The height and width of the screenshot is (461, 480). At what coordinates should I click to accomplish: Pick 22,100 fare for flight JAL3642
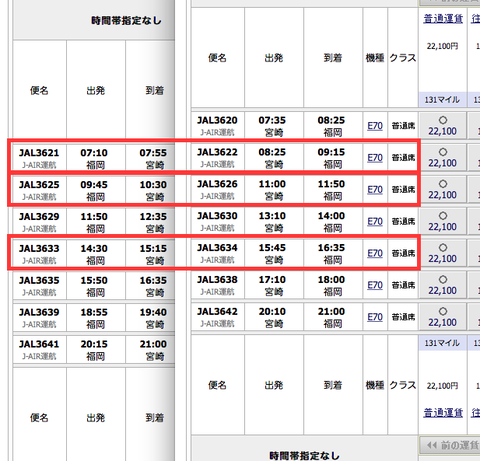(x=443, y=311)
